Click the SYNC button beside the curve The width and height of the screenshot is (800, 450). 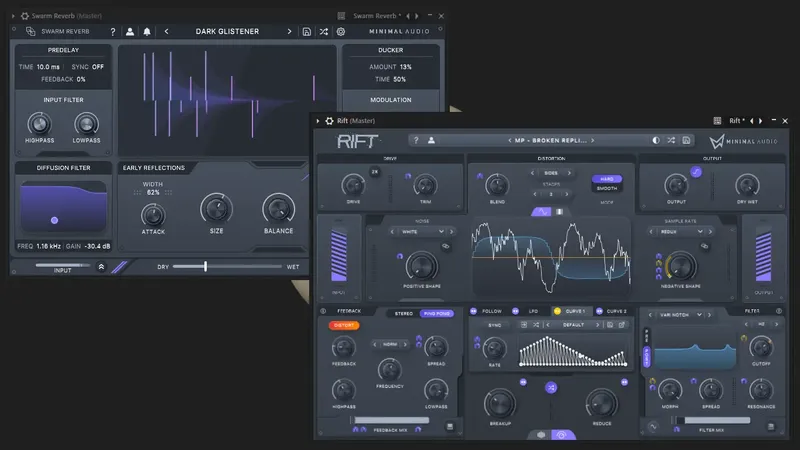tap(494, 325)
